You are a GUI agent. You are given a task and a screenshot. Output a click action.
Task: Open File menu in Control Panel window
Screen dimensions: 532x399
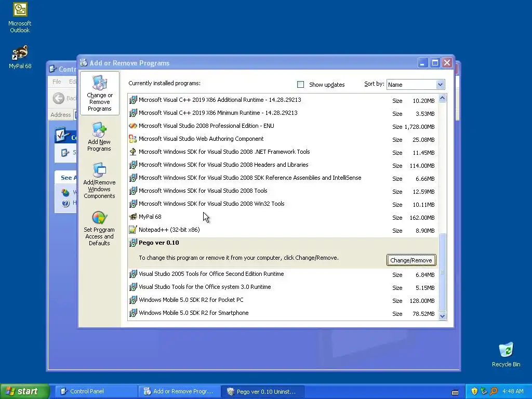tap(57, 82)
